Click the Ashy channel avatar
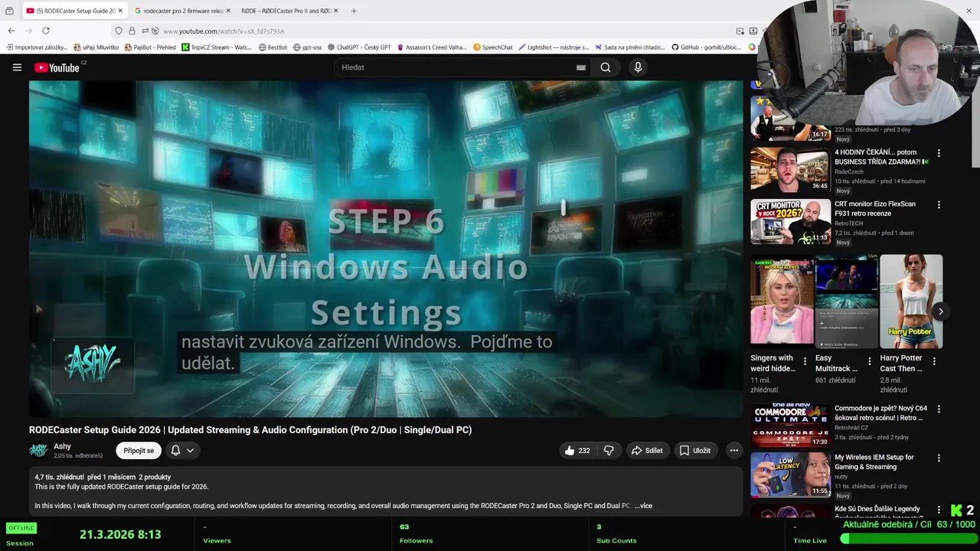This screenshot has height=551, width=980. 38,450
